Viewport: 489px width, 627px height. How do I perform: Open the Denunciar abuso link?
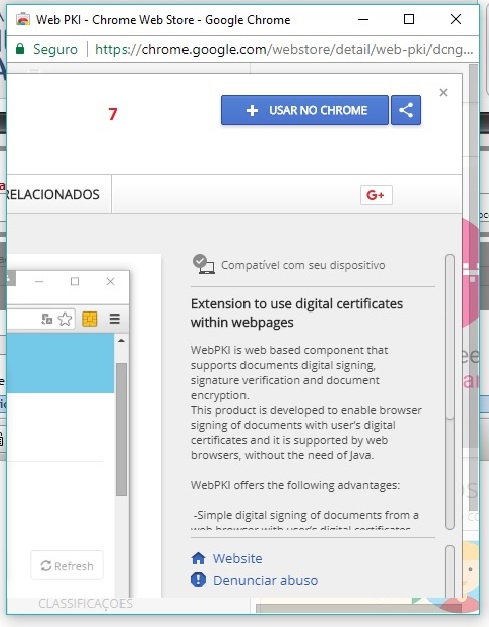click(x=265, y=580)
